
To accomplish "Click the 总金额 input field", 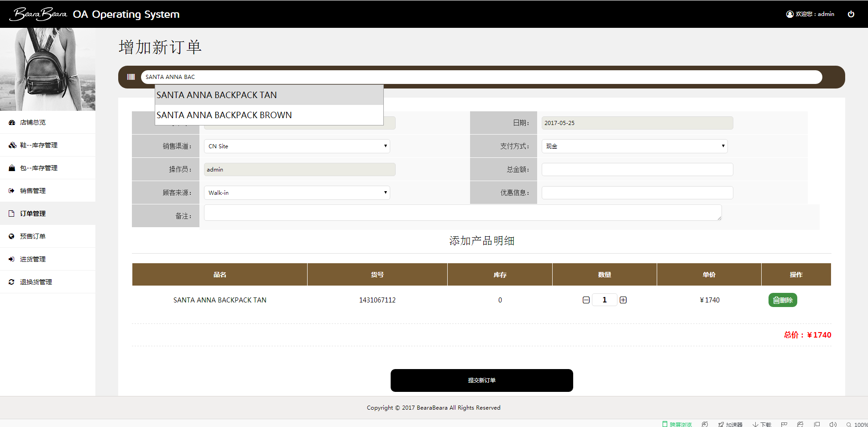I will coord(637,170).
